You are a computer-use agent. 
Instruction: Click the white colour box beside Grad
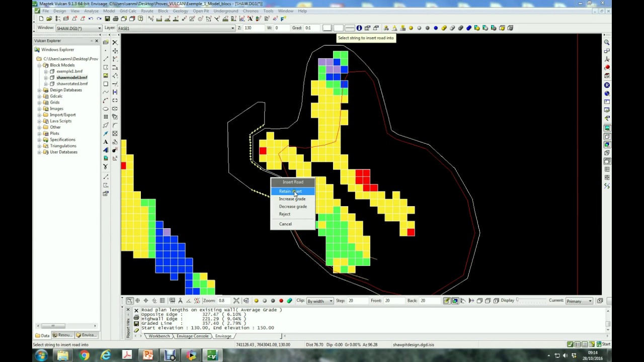(x=327, y=28)
